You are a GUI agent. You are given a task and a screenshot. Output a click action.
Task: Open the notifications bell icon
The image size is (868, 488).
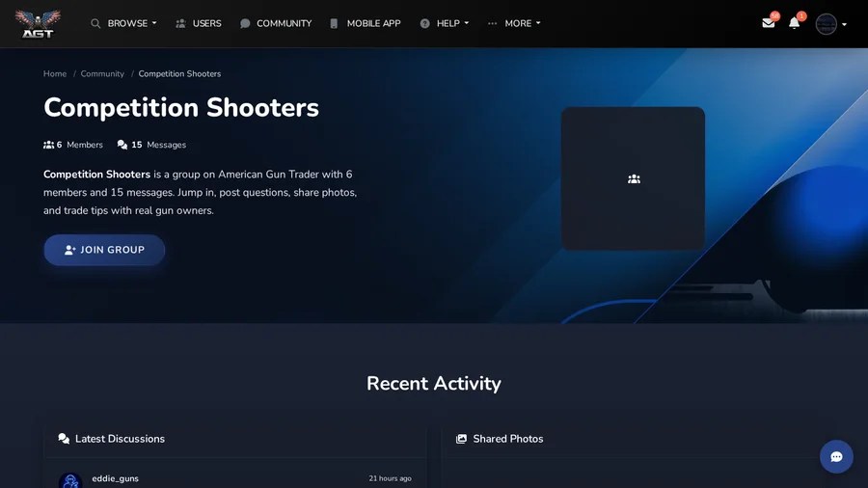(795, 23)
